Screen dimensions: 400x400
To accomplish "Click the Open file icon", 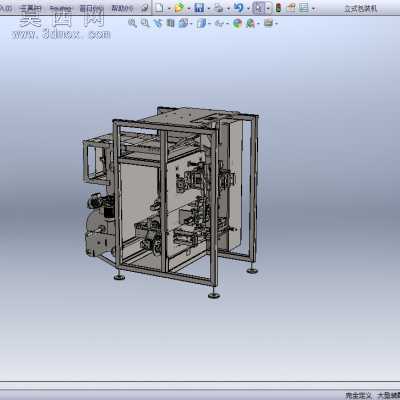I will [x=179, y=7].
